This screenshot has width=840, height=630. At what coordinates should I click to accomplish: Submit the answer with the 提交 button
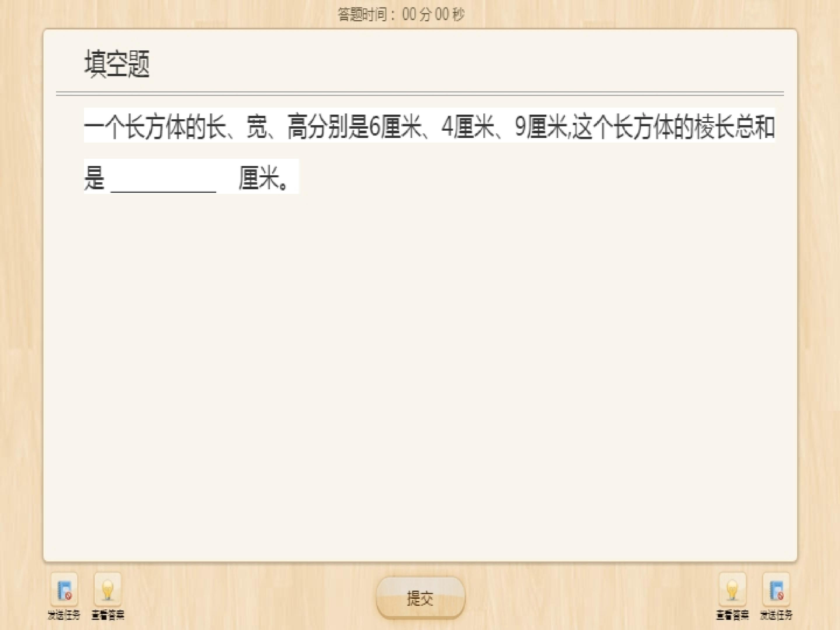420,598
